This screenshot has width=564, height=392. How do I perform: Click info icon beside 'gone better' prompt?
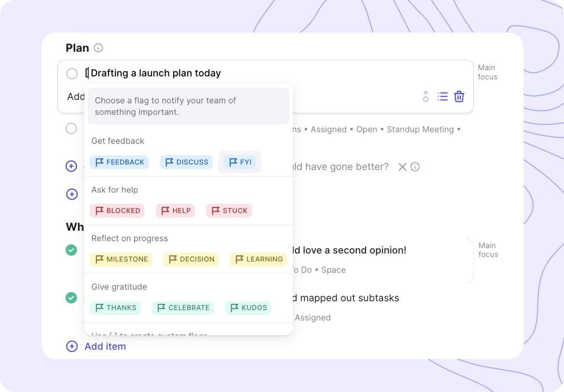(x=415, y=167)
